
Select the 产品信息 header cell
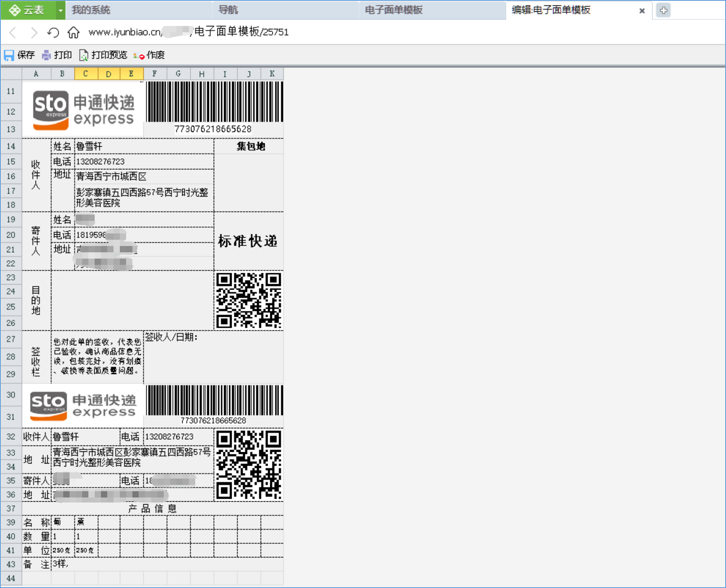152,508
